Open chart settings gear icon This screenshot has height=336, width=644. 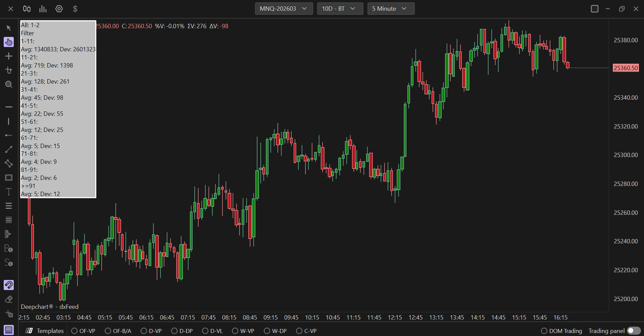point(59,9)
